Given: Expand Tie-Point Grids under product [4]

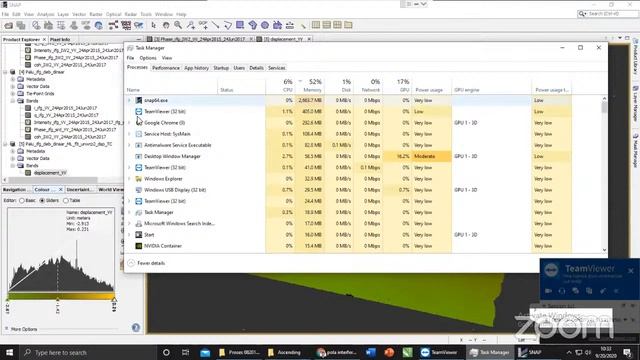Looking at the screenshot, I should 13,93.
